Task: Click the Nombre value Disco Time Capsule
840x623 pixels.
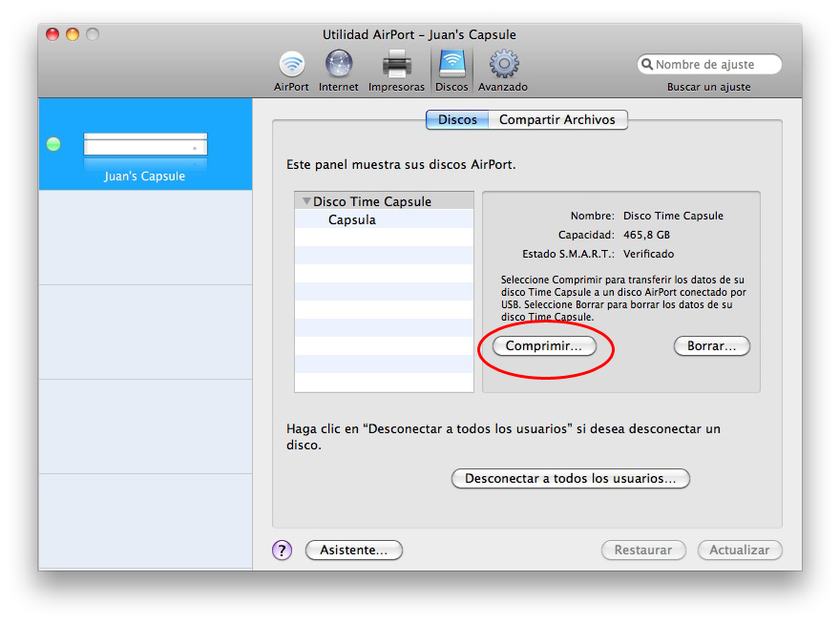Action: point(673,216)
